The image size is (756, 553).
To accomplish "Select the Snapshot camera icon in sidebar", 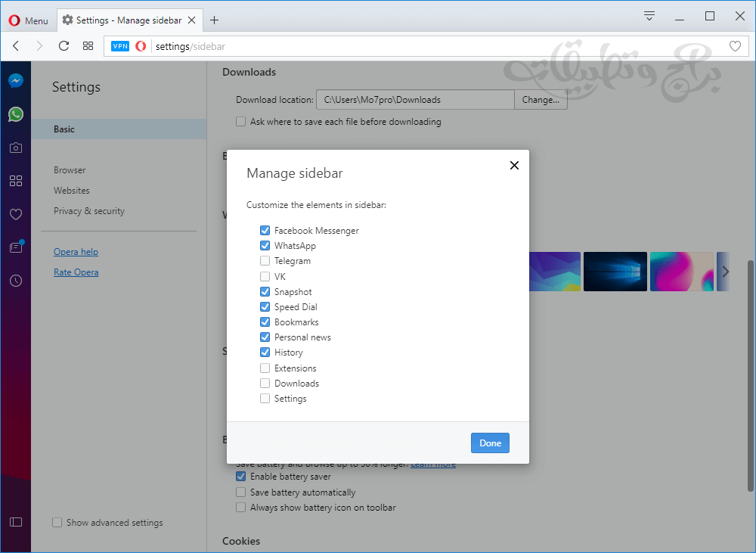I will [16, 148].
